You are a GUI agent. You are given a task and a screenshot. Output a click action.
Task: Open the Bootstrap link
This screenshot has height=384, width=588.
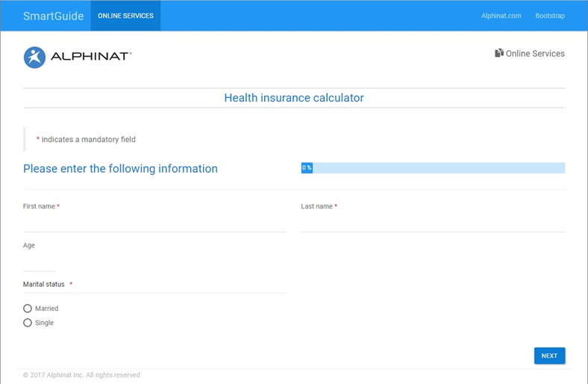click(550, 16)
